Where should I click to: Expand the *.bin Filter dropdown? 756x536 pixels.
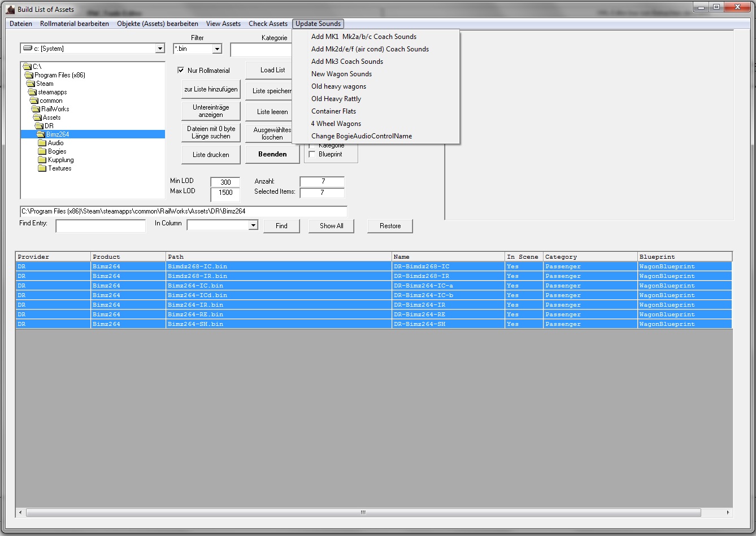click(217, 49)
